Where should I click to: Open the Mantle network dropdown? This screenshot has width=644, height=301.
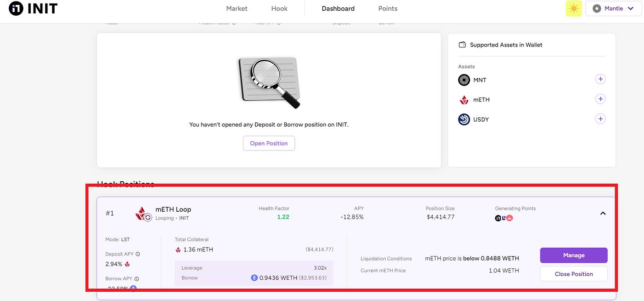[x=613, y=8]
